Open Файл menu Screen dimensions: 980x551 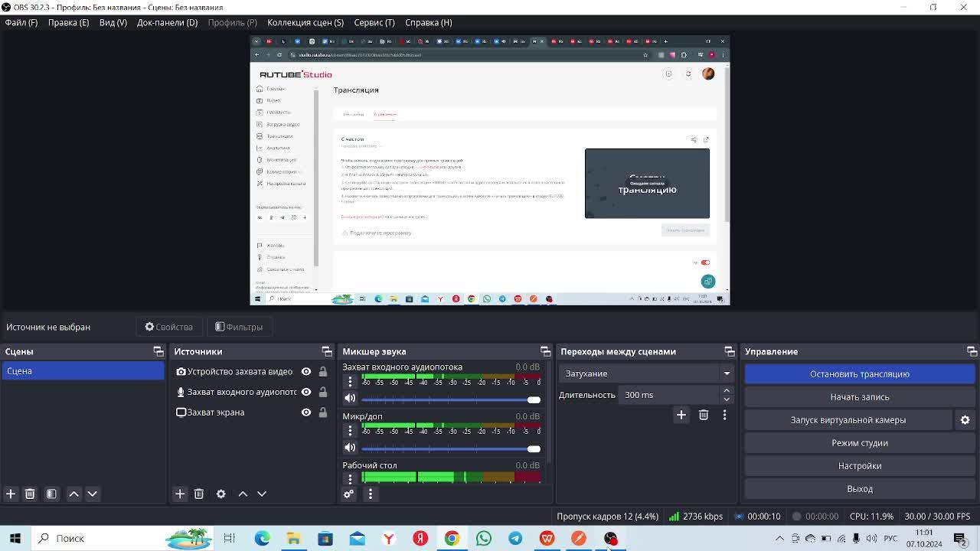click(21, 22)
